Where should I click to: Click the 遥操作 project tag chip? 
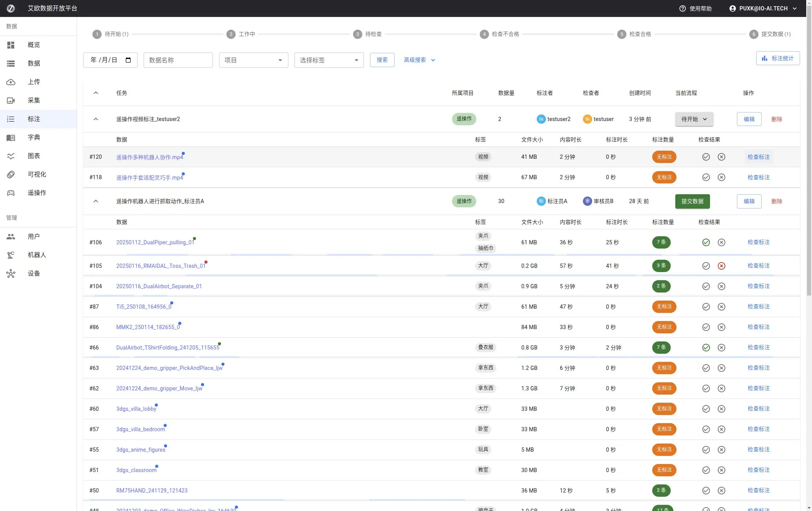point(464,119)
